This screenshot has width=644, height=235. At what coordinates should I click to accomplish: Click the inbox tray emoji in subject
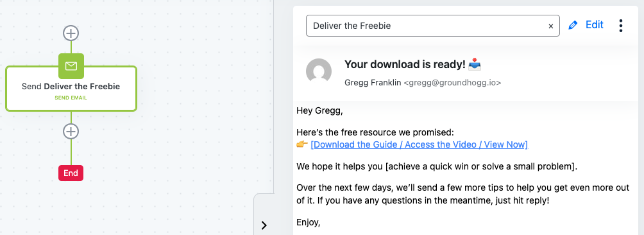(475, 64)
